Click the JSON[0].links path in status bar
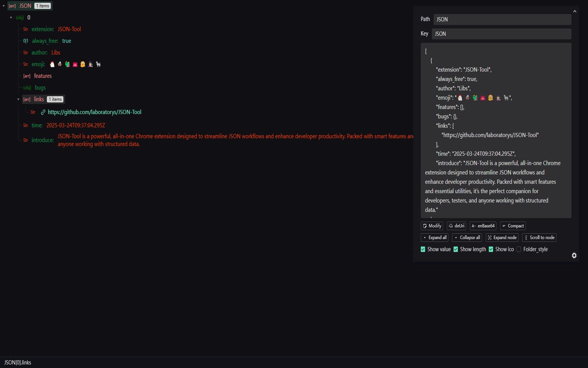Screen dimensions: 588x368 pos(17,362)
